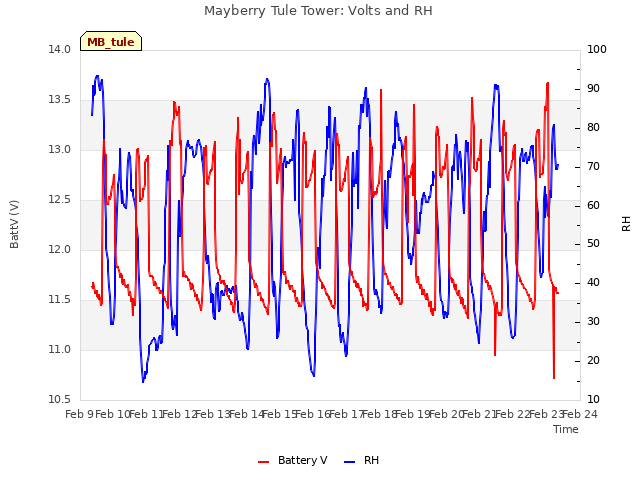Click the MB_tule site label box
Screen dimensions: 640x480
[x=111, y=41]
